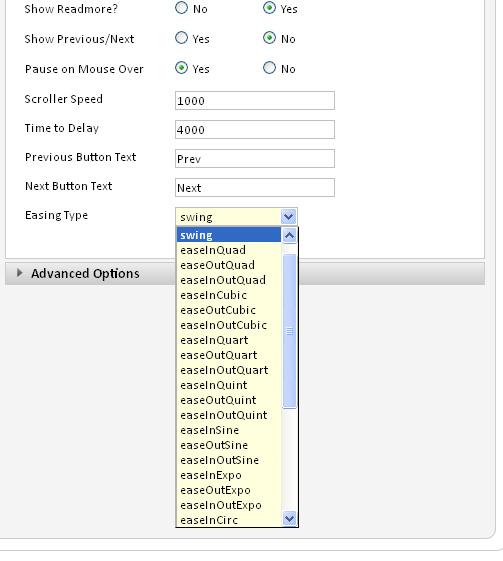
Task: Pick the easeInSine easing option
Action: [229, 430]
